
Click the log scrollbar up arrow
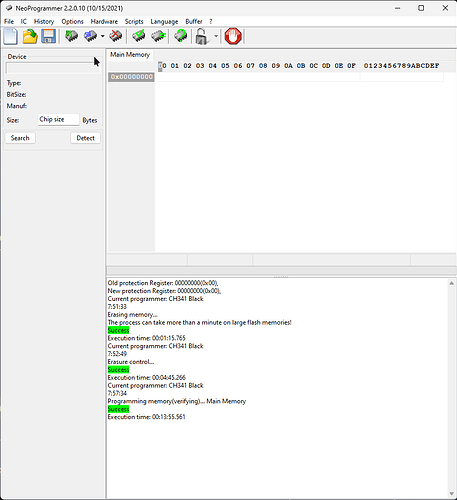(452, 283)
